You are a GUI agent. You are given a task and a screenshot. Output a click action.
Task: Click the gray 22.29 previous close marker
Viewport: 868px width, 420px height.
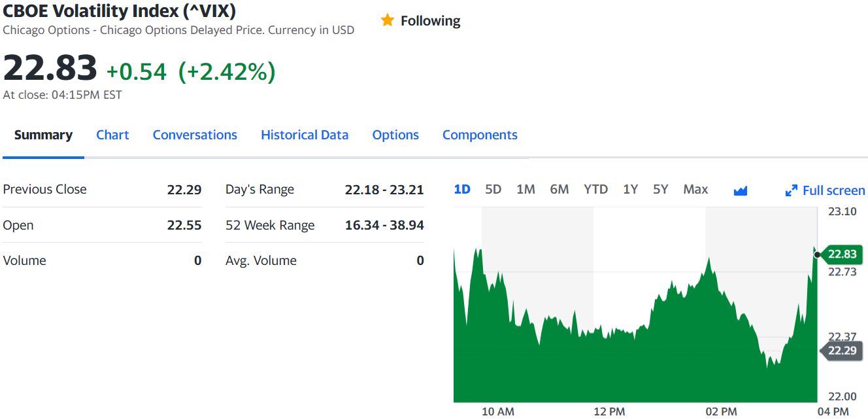coord(842,351)
